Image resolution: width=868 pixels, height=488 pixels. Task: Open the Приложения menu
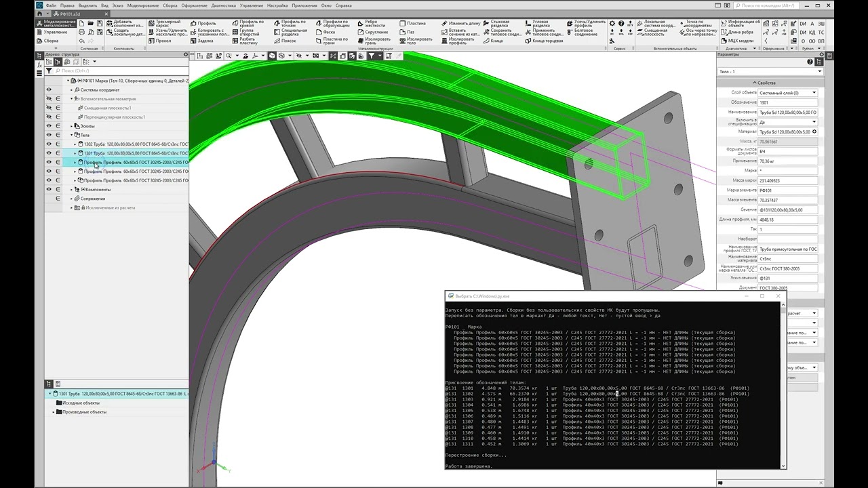304,5
